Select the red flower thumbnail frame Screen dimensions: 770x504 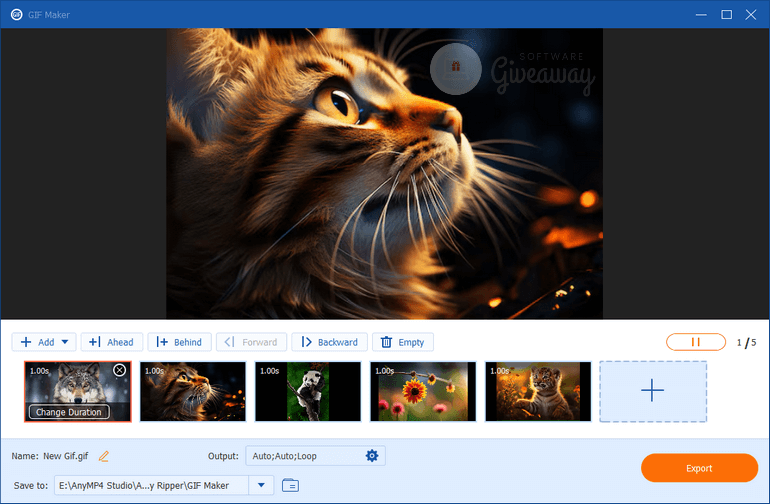pyautogui.click(x=423, y=392)
